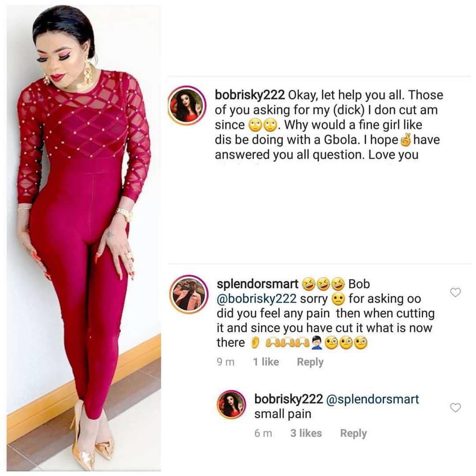This screenshot has width=476, height=476.
Task: Open the @splendorsmart mention in the reply
Action: 372,399
